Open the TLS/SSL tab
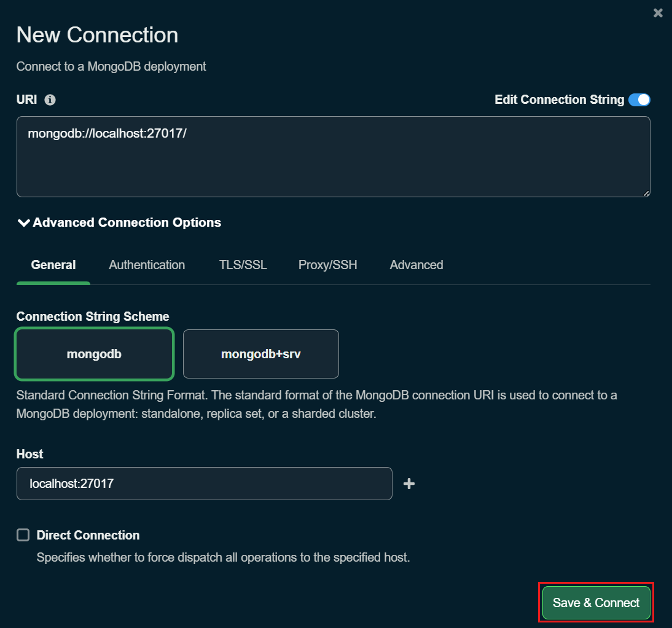The image size is (672, 628). pos(243,265)
